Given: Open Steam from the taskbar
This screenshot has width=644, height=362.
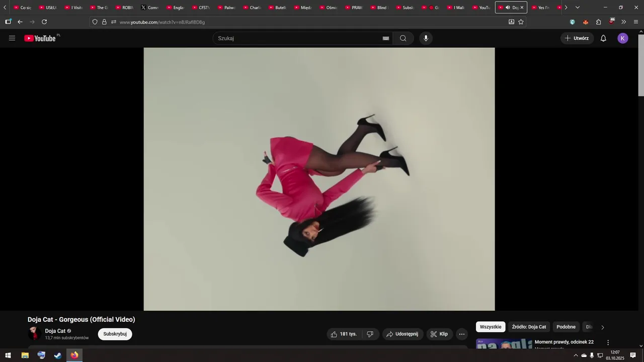Looking at the screenshot, I should coord(58,355).
